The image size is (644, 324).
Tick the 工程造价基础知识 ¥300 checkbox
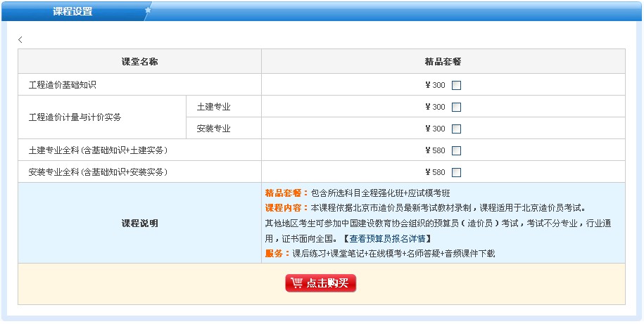(x=456, y=86)
